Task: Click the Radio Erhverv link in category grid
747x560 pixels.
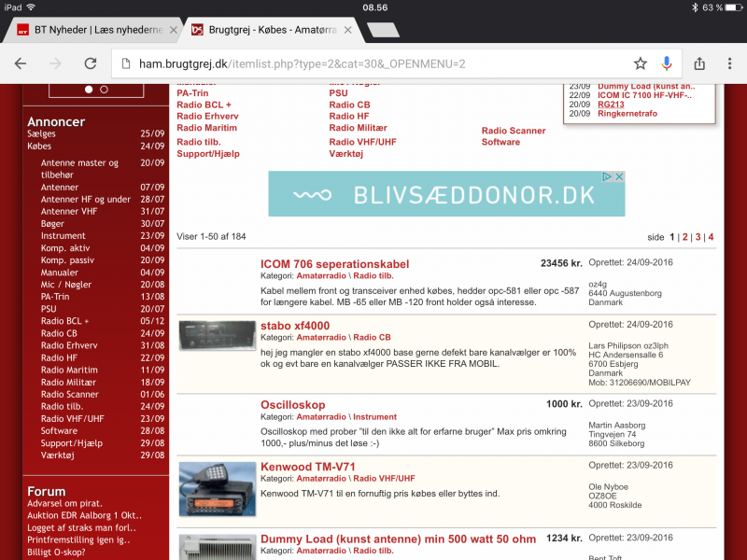Action: pyautogui.click(x=207, y=116)
